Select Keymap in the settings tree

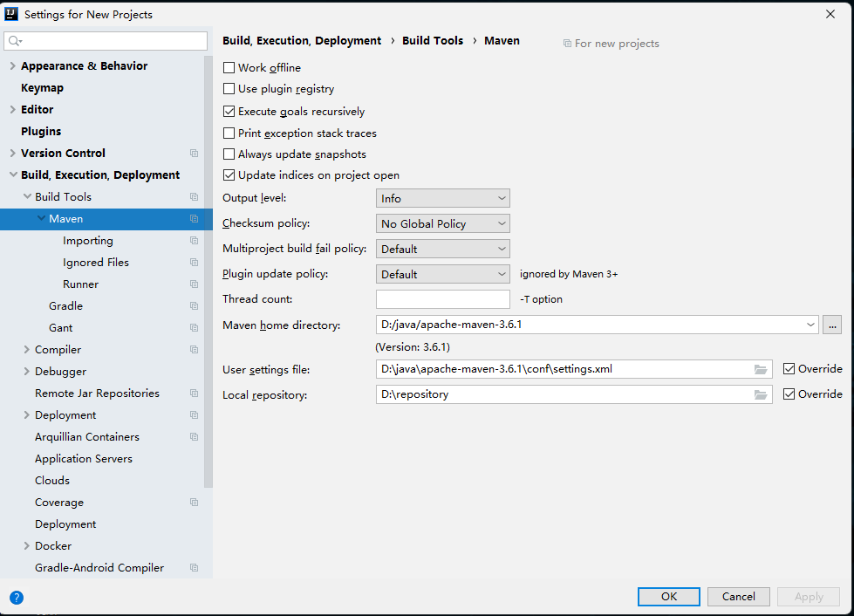click(x=42, y=88)
